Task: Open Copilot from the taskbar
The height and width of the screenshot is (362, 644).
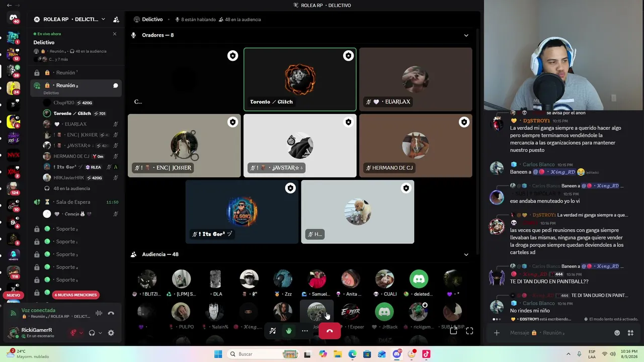Action: point(323,354)
